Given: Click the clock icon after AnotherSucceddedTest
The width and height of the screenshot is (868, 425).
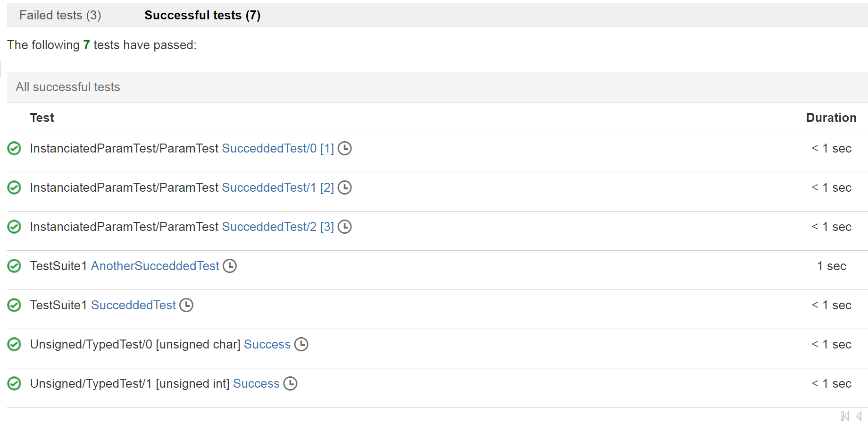Looking at the screenshot, I should pos(230,266).
